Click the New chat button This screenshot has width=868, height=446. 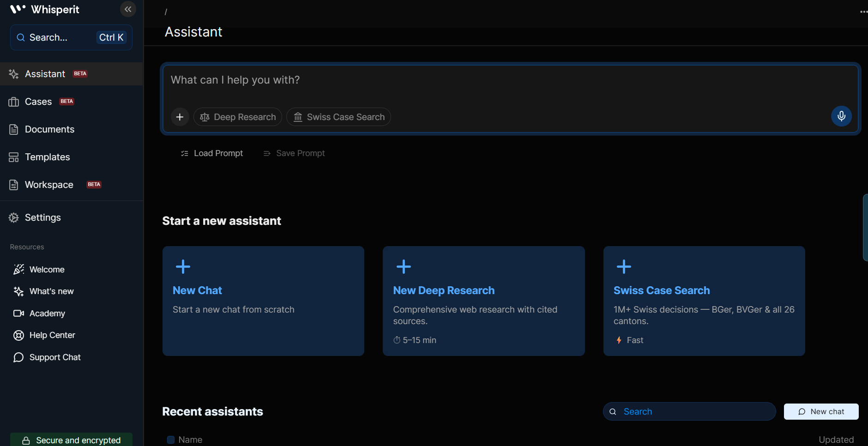[821, 411]
